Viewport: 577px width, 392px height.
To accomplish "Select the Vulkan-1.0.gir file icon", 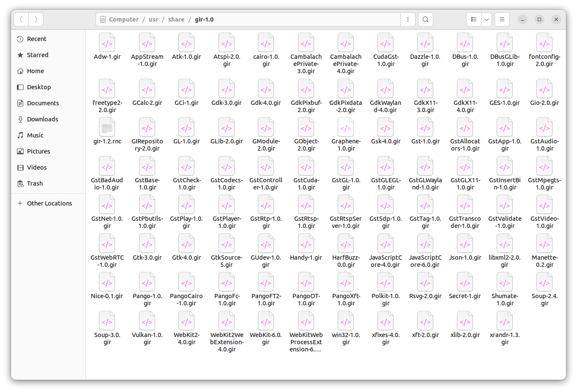I will [x=147, y=321].
